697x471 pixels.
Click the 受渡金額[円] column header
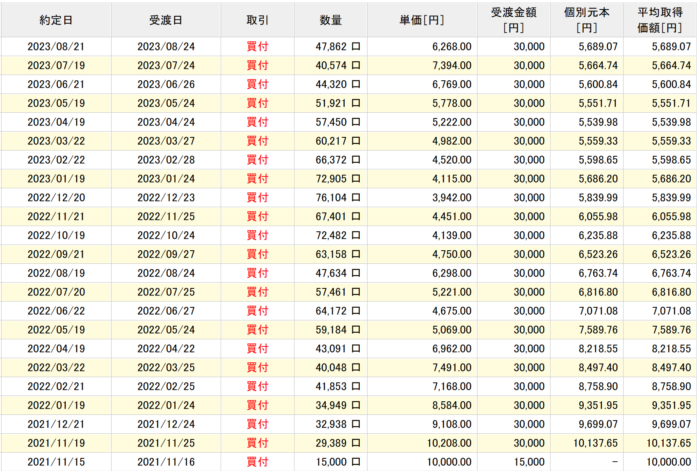[517, 20]
